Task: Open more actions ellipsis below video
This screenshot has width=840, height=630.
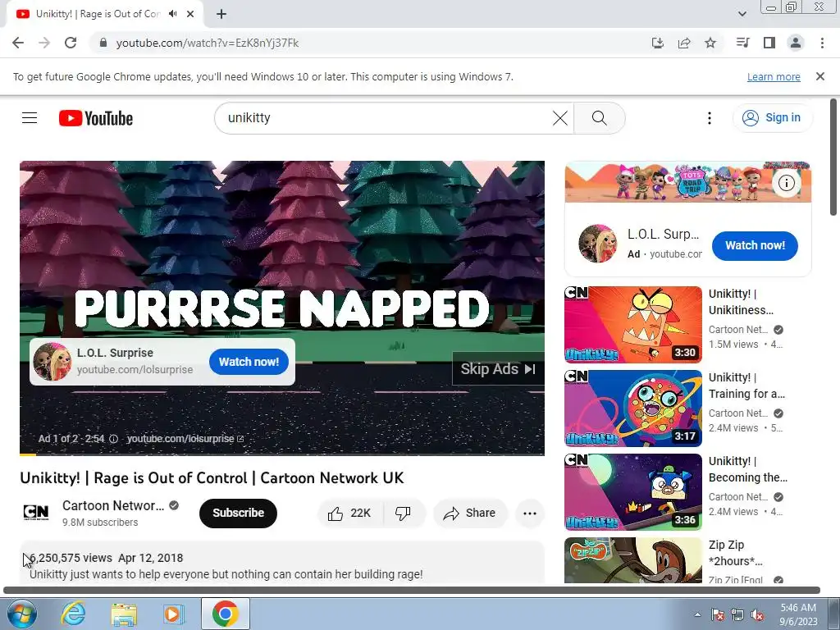Action: tap(530, 514)
